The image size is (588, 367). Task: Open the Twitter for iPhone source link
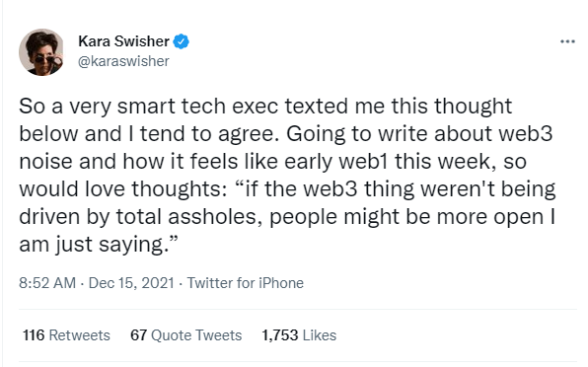point(246,283)
